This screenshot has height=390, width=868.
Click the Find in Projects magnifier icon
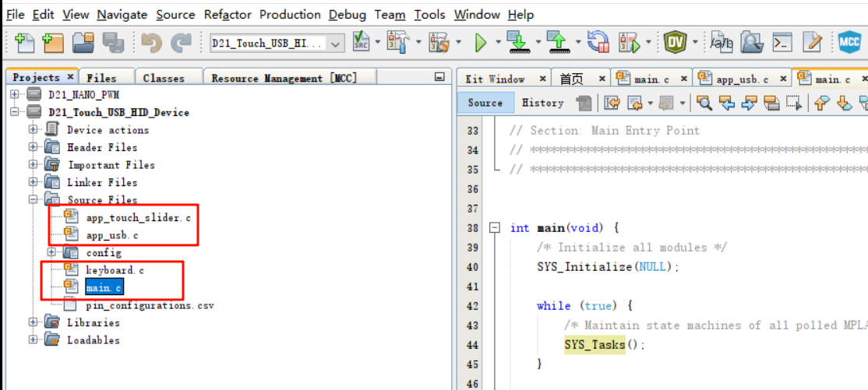[x=752, y=43]
